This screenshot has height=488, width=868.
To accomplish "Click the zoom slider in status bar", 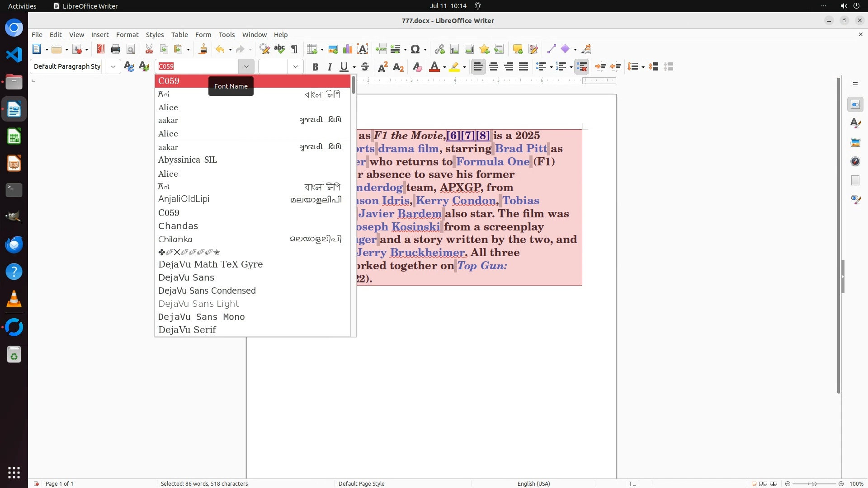I will coord(814,483).
